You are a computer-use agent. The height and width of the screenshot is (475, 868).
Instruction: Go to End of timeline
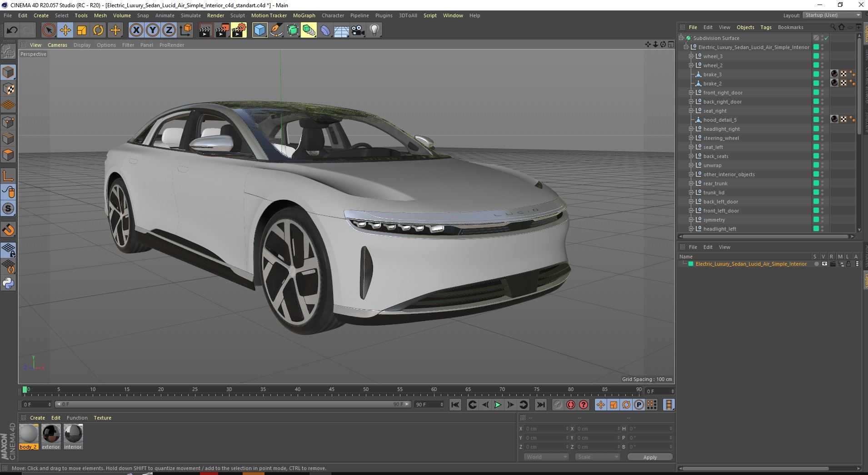tap(540, 405)
